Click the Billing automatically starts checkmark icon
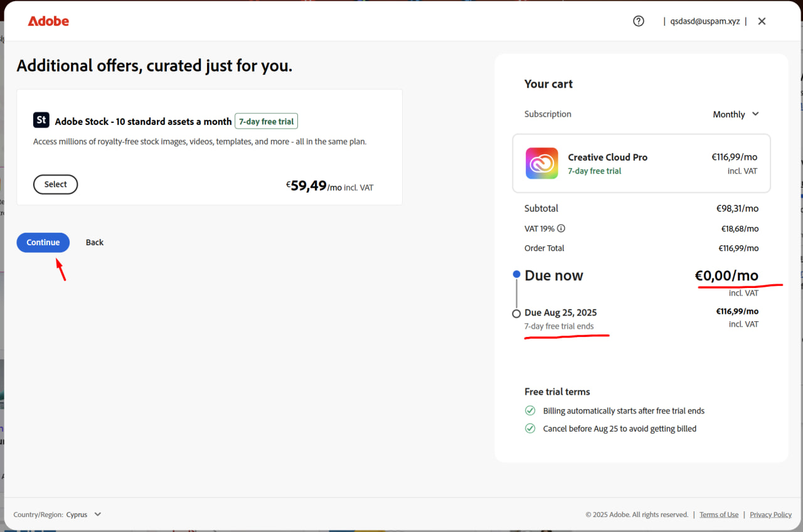803x532 pixels. coord(530,411)
